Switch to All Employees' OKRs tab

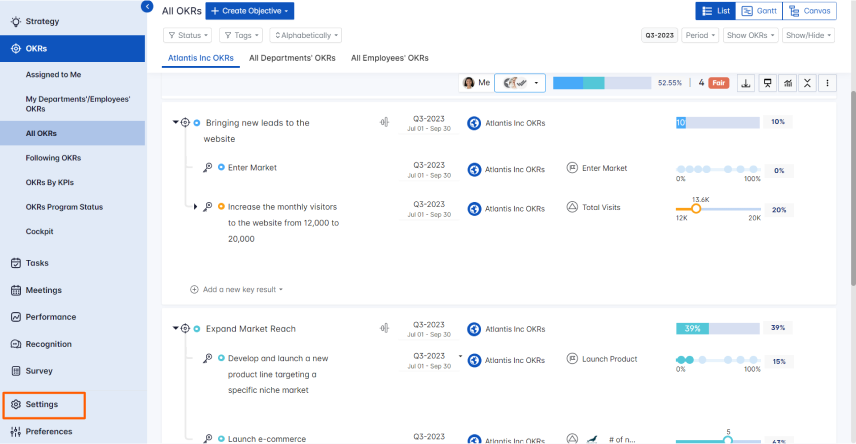(x=389, y=58)
